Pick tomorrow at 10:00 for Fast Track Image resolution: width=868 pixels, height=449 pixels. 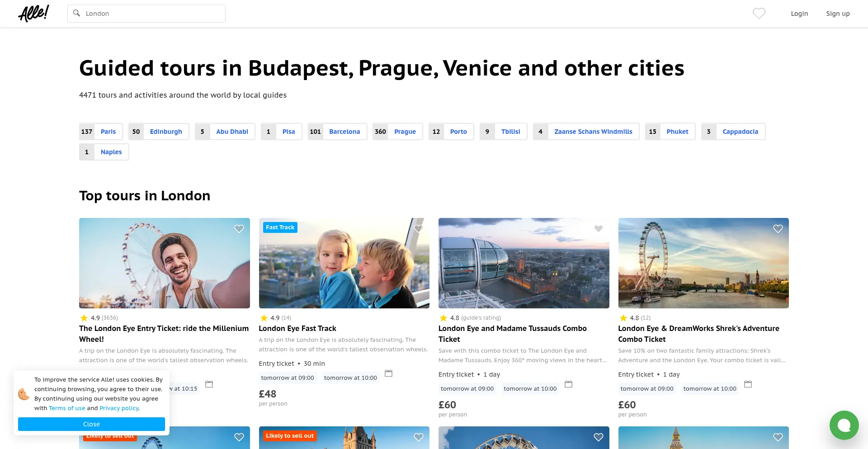350,378
